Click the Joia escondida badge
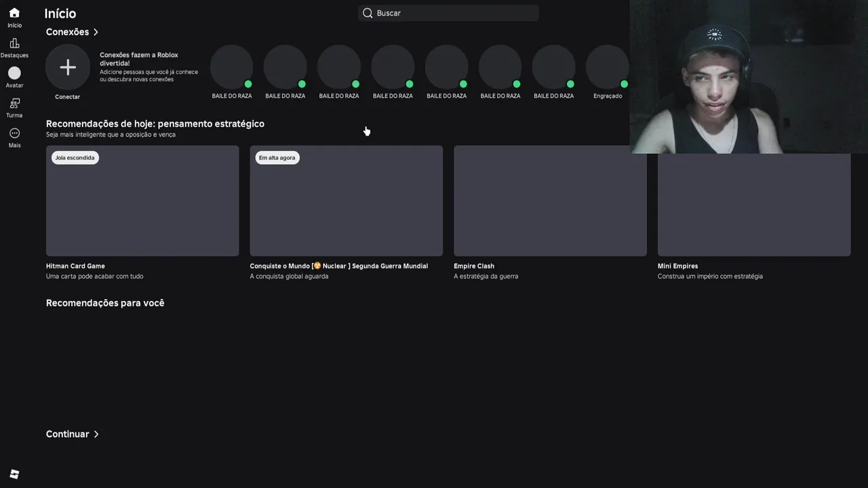Viewport: 868px width, 488px height. pos(75,157)
